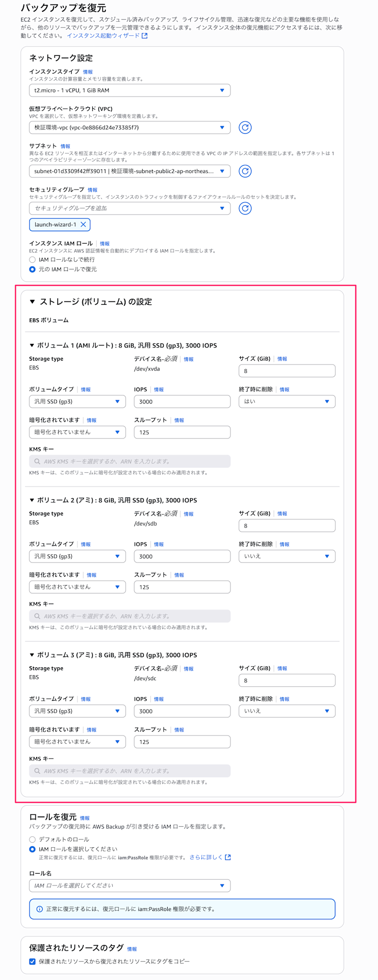The height and width of the screenshot is (980, 378).
Task: Open external link icon beside インスタンス起動ウィザード
Action: (145, 36)
